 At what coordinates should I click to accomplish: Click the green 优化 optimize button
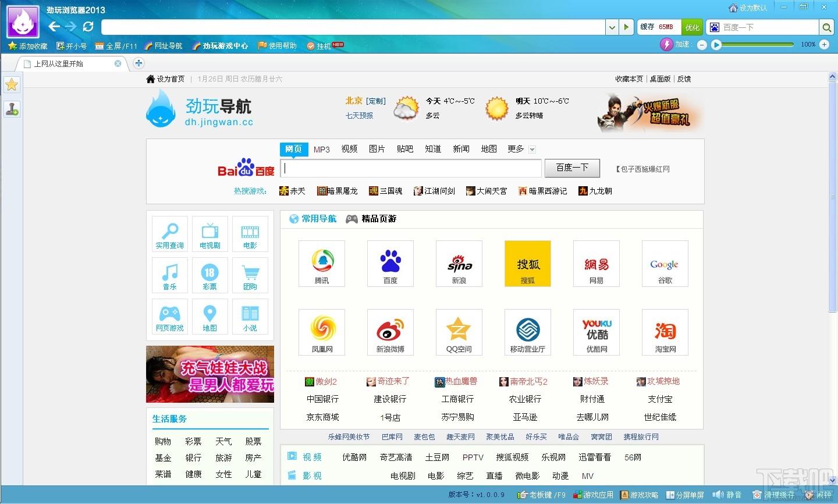tap(692, 27)
